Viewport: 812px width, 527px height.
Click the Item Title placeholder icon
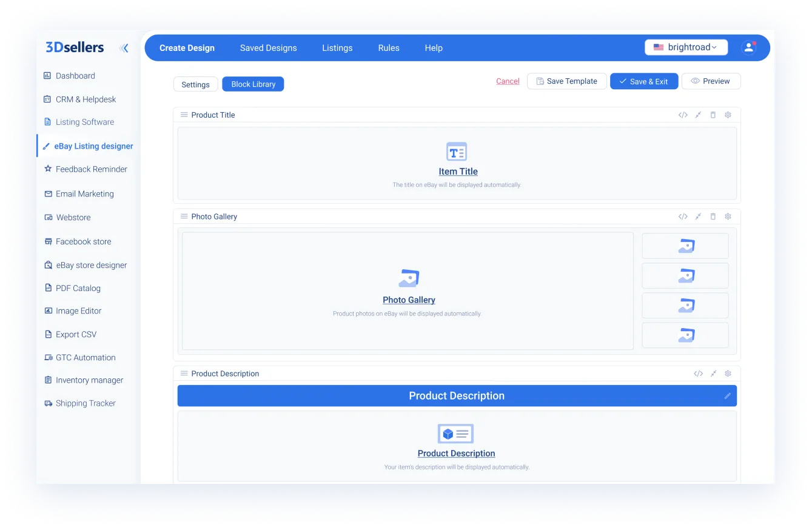coord(457,152)
